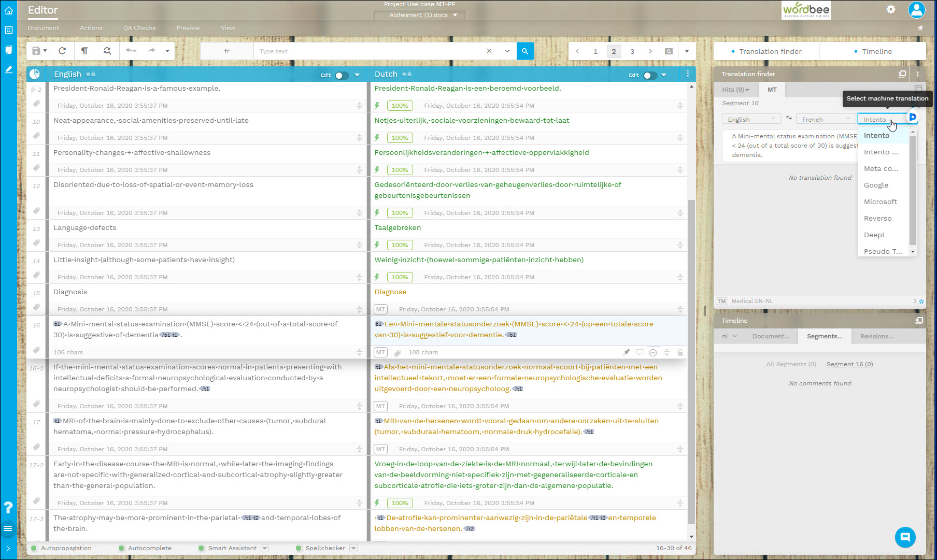Image resolution: width=937 pixels, height=560 pixels.
Task: Open the QA Checks menu
Action: (x=139, y=28)
